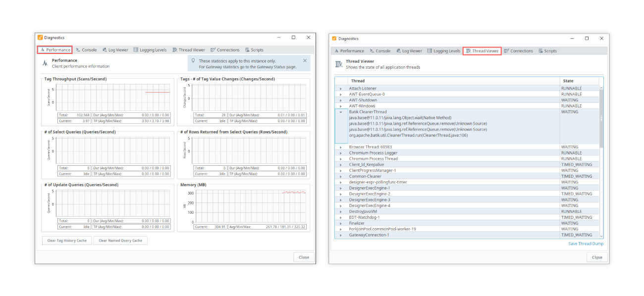The height and width of the screenshot is (296, 644).
Task: Click the thread table vertical scrollbar thumb
Action: [601, 119]
